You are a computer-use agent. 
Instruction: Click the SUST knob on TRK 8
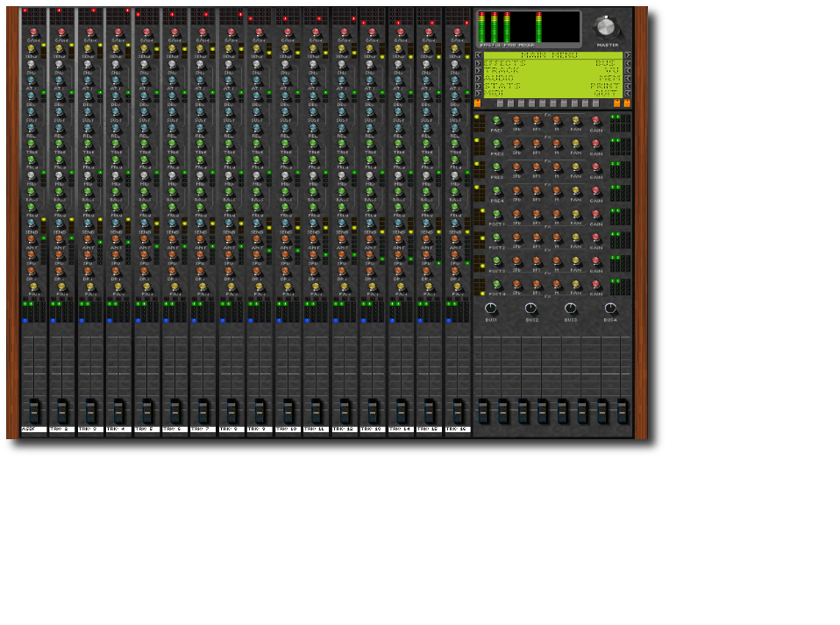[229, 112]
